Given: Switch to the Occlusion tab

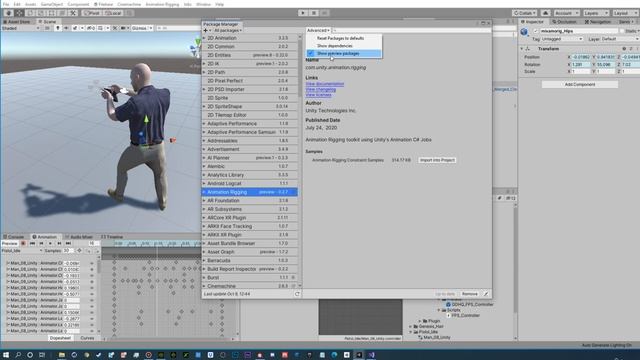Looking at the screenshot, I should tap(564, 22).
